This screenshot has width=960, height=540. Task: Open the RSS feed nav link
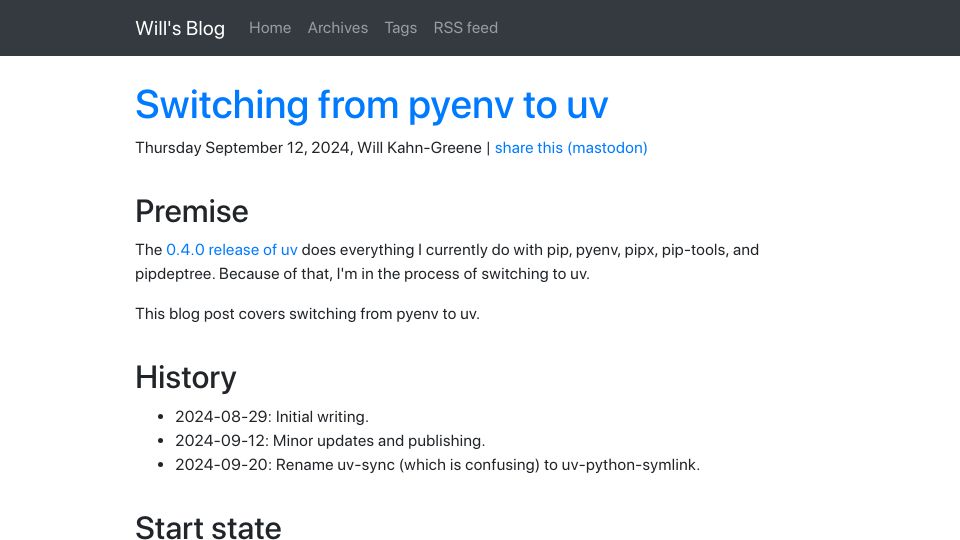tap(466, 28)
